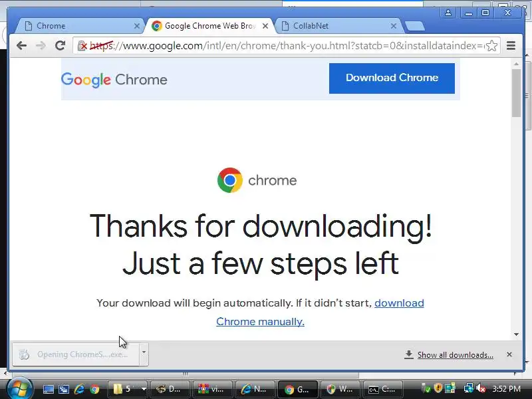Click Show all downloads link
The width and height of the screenshot is (532, 399).
(455, 355)
